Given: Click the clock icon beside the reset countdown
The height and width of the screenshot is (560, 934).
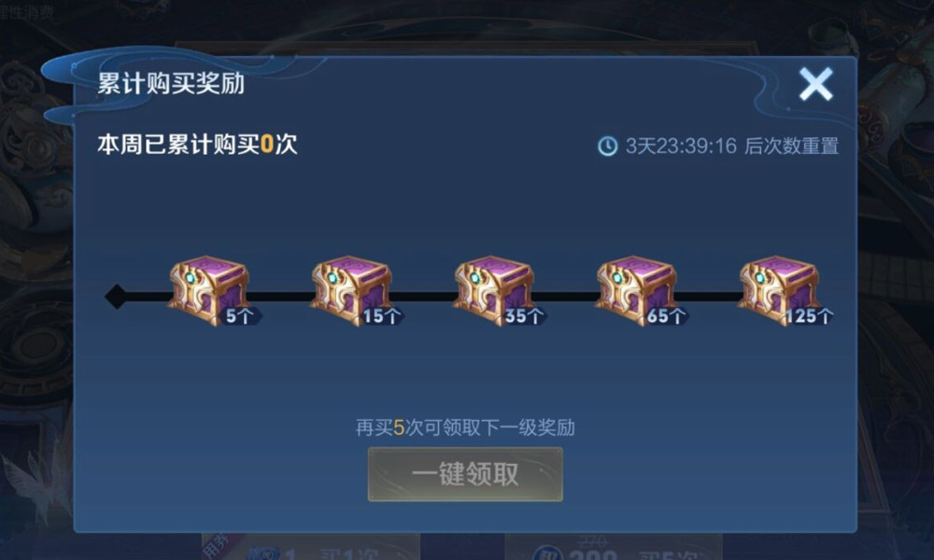Looking at the screenshot, I should (x=608, y=146).
